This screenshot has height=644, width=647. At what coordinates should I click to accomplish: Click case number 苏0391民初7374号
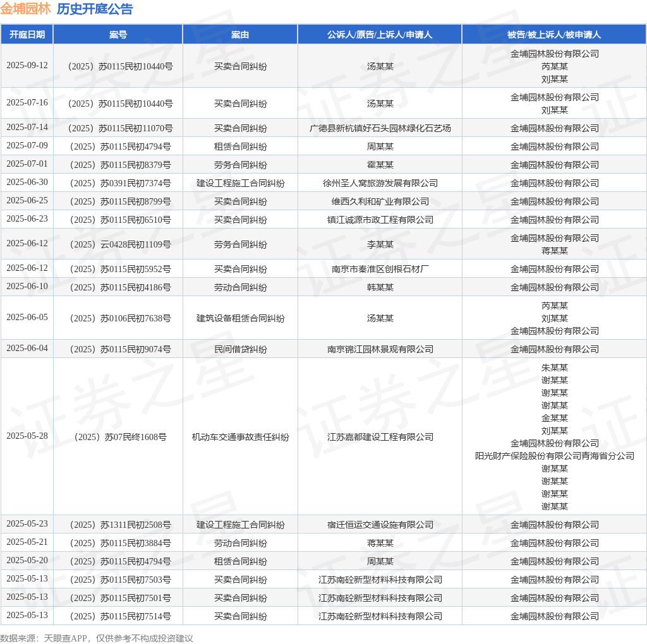click(120, 183)
